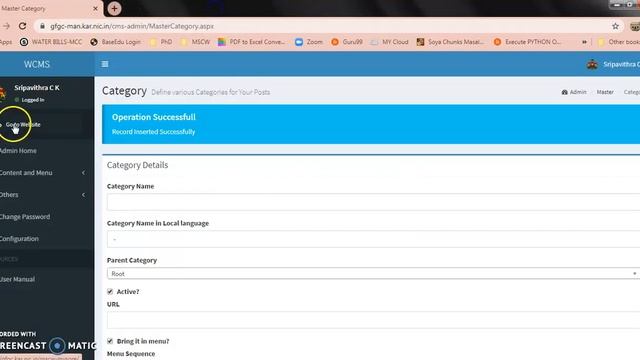
Task: Open PDF to Excel Converter bookmark
Action: [x=251, y=42]
